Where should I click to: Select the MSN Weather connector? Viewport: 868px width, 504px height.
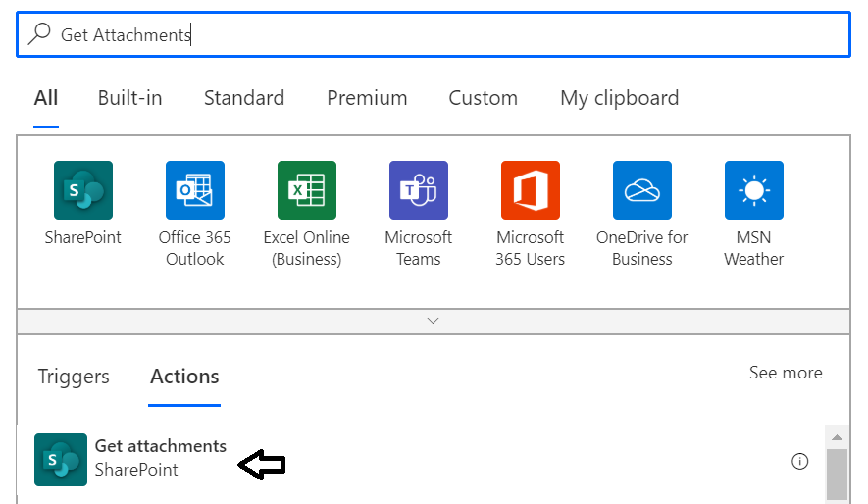point(754,190)
